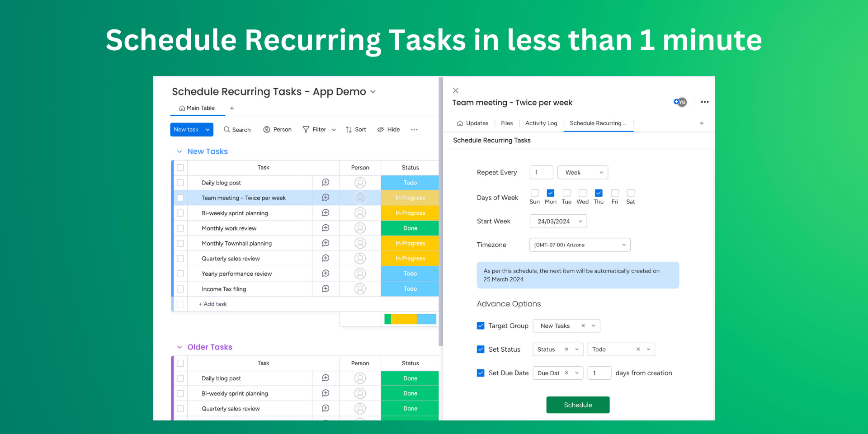Assign a person to Income Tax filing
Screen dimensions: 868x434
(x=360, y=288)
